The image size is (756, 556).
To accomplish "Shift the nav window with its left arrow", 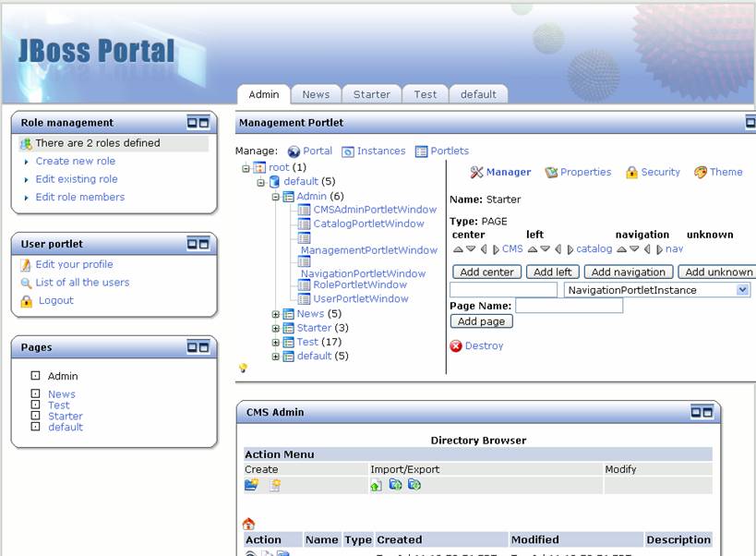I will [647, 249].
